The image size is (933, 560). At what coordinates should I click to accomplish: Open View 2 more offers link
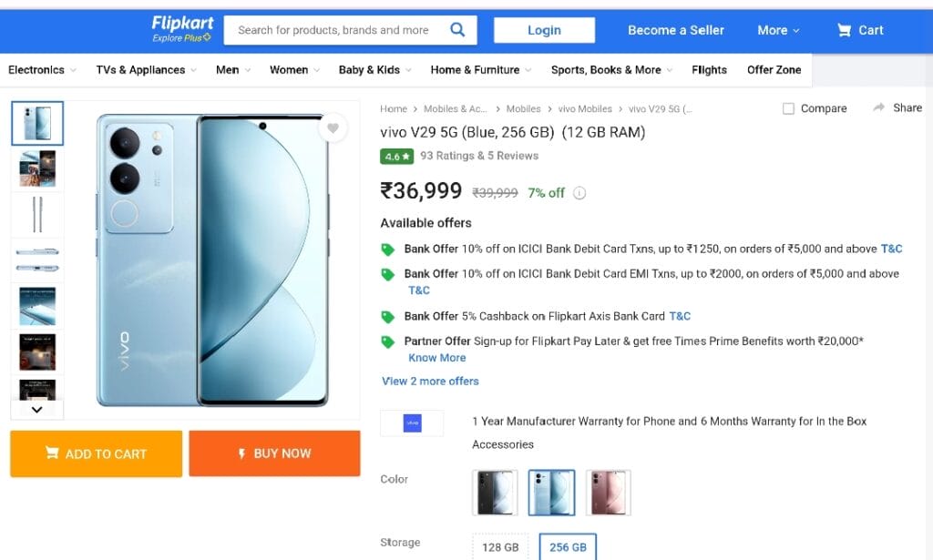coord(430,381)
